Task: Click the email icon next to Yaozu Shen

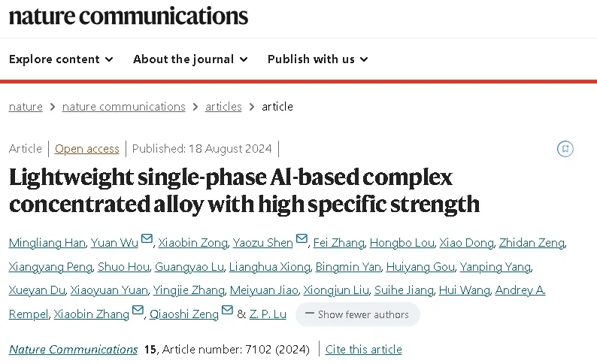Action: (302, 238)
